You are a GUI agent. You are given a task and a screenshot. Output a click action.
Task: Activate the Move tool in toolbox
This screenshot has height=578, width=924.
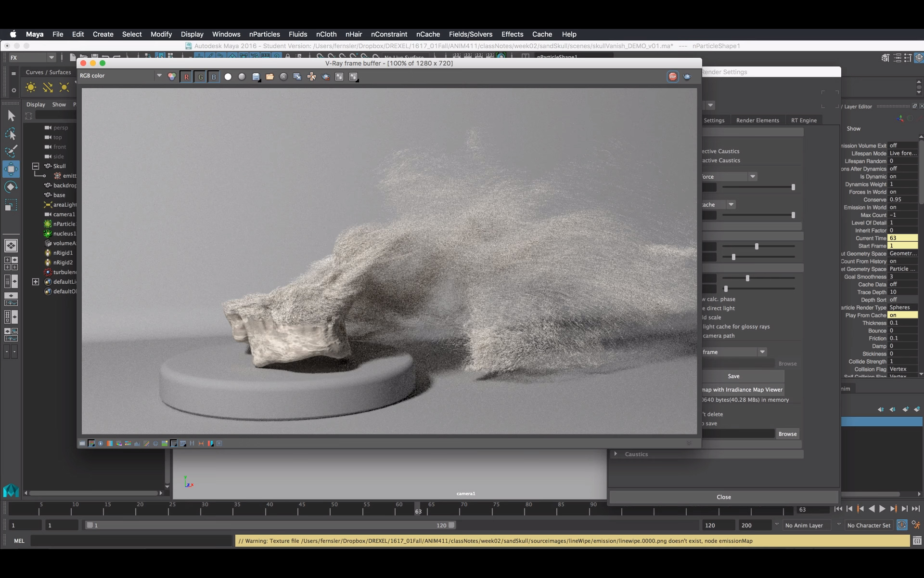[x=11, y=169]
